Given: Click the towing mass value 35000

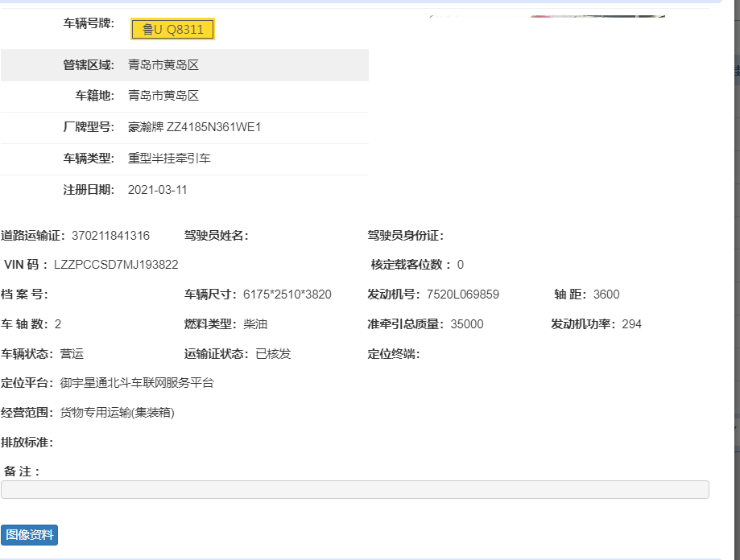Looking at the screenshot, I should [x=466, y=324].
